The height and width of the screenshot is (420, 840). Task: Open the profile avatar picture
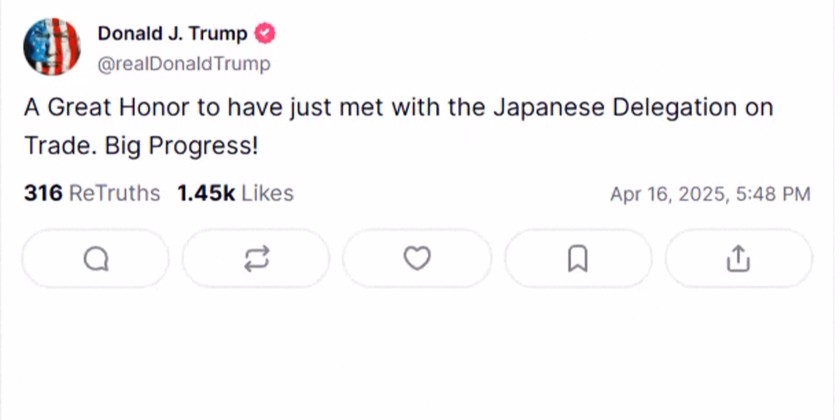(x=52, y=46)
